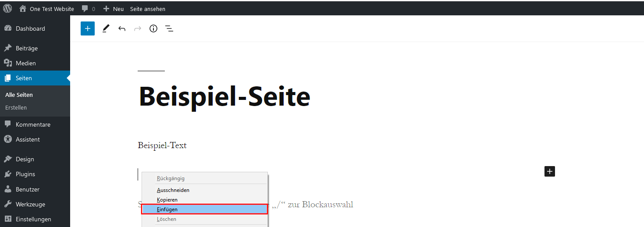Image resolution: width=644 pixels, height=227 pixels.
Task: Click the Beispiel-Seite title field
Action: 224,96
